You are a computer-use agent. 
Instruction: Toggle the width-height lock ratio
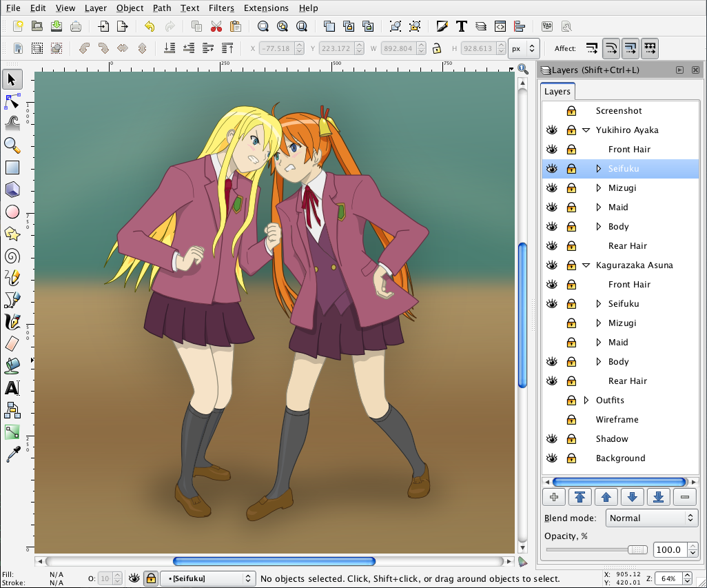click(x=436, y=48)
